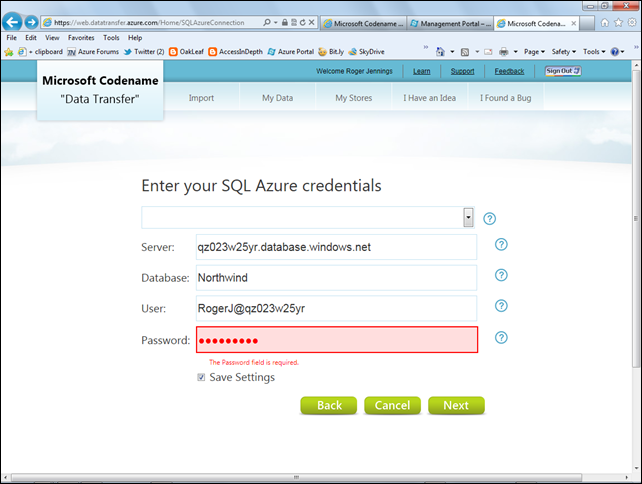Click help icon beside the credentials dropdown
The height and width of the screenshot is (484, 642).
point(490,218)
